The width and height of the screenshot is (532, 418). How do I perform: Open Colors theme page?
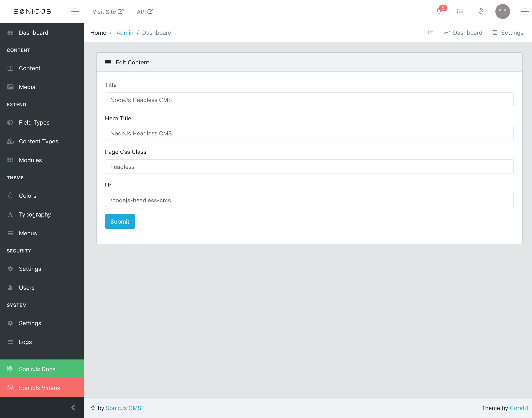(42, 196)
